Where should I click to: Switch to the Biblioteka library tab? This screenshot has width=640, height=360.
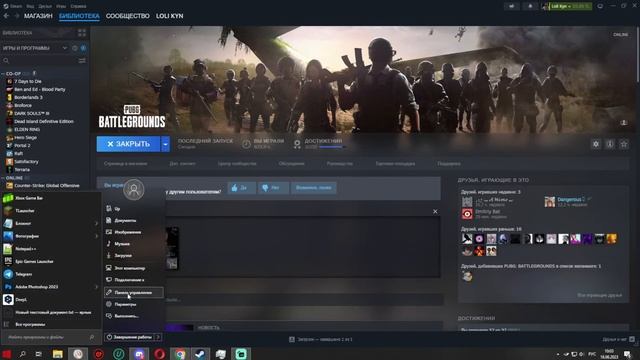tap(79, 16)
